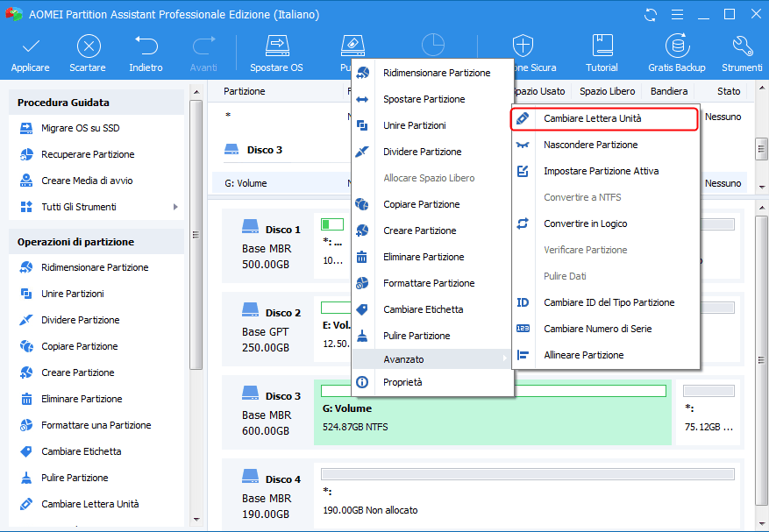This screenshot has height=532, width=769.
Task: Select the Disco 3 header in partition list
Action: click(x=253, y=150)
